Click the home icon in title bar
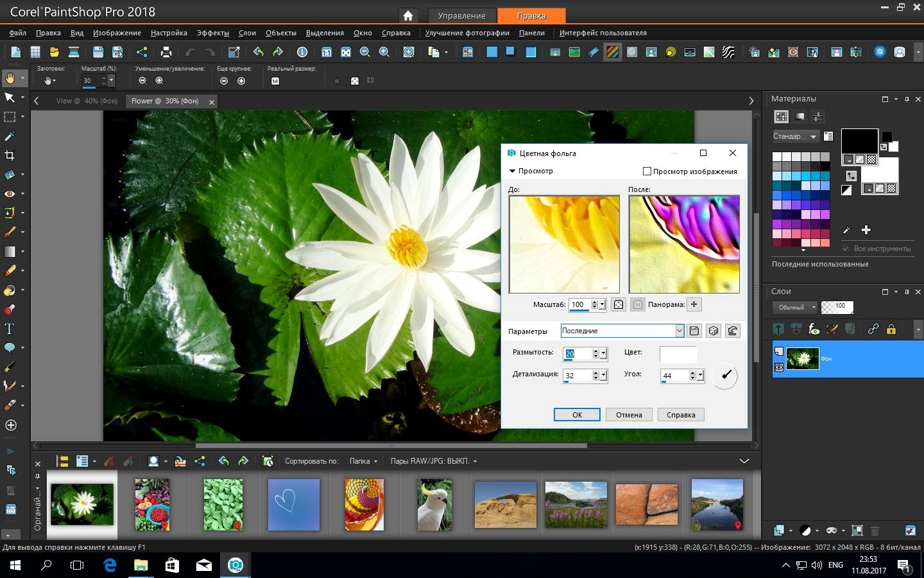This screenshot has height=578, width=924. tap(407, 16)
